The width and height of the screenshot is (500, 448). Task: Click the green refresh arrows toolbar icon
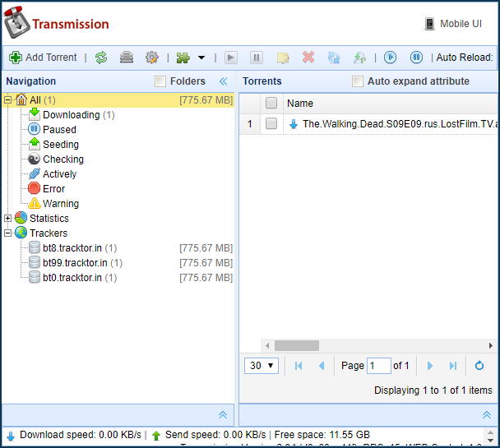pos(101,58)
